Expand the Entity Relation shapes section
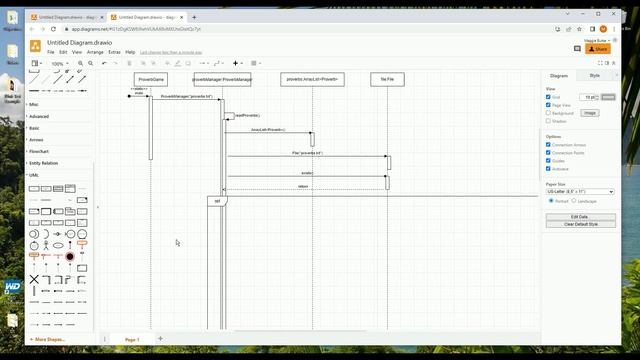 tap(43, 163)
